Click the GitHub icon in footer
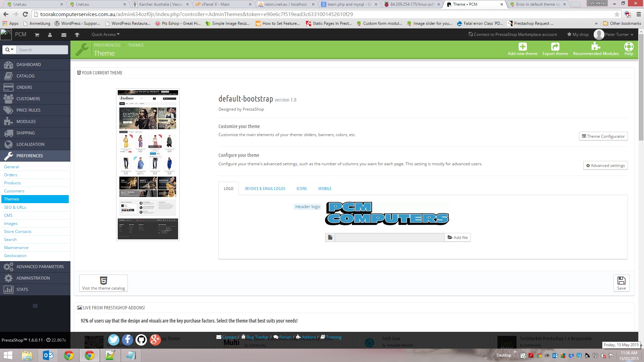Image resolution: width=644 pixels, height=362 pixels. [x=141, y=340]
